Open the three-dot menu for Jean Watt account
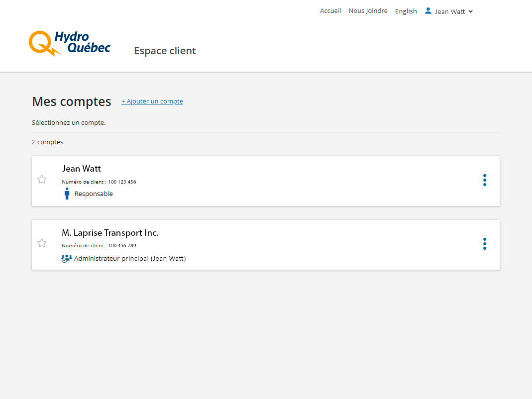 (484, 180)
